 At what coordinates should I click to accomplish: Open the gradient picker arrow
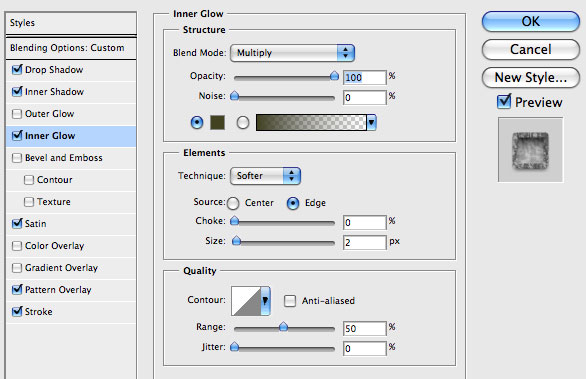[x=371, y=123]
